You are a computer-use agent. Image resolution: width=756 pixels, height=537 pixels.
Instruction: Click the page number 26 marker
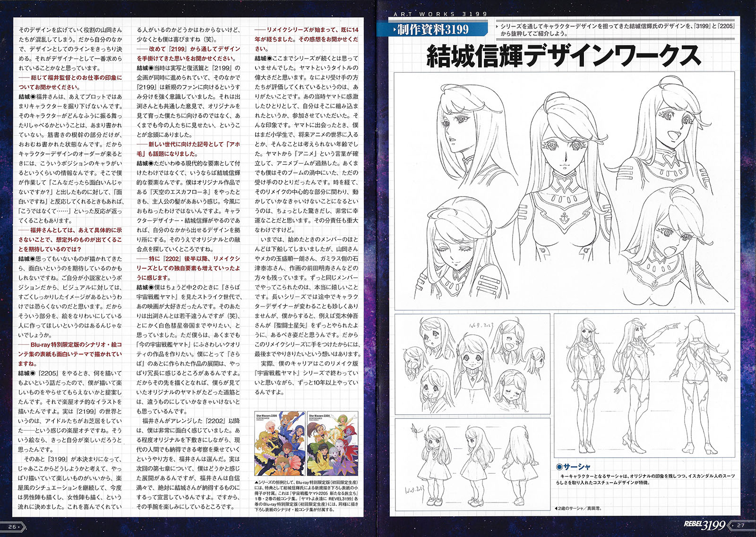tap(12, 527)
